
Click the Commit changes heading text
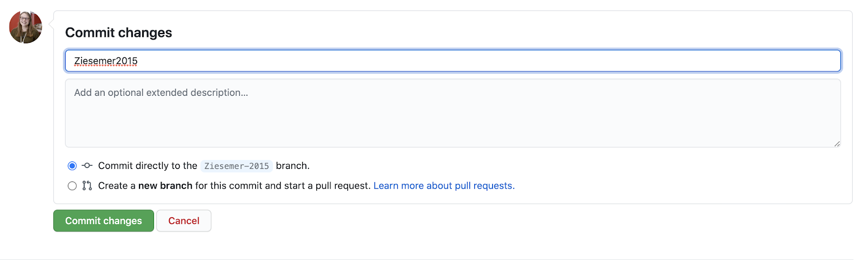tap(119, 32)
